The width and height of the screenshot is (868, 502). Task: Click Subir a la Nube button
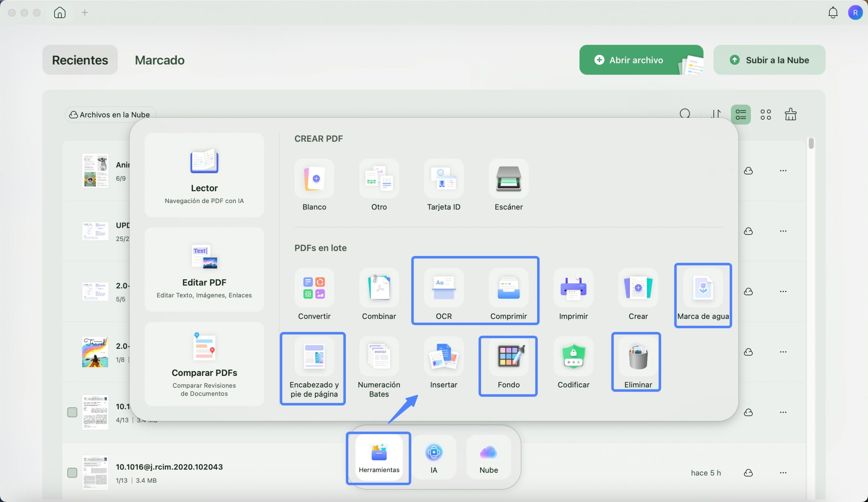tap(769, 60)
